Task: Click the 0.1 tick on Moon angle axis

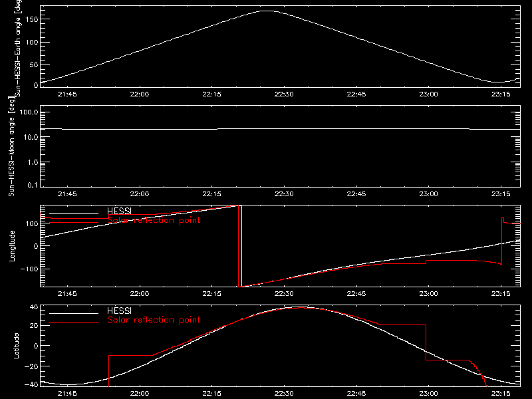Action: pyautogui.click(x=33, y=185)
